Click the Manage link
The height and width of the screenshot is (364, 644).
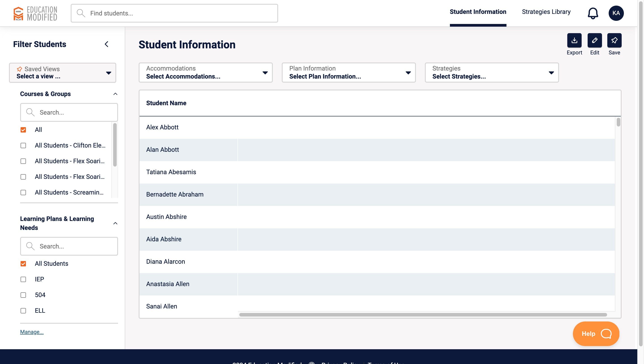(x=32, y=332)
